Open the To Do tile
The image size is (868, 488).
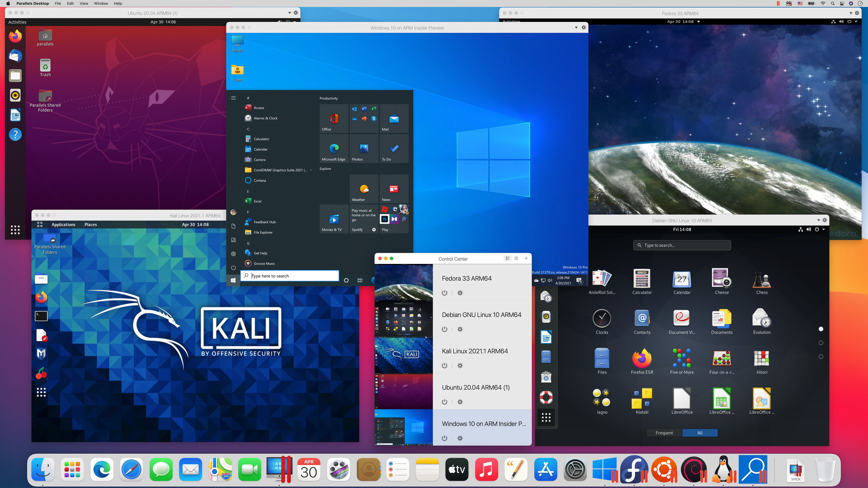pos(394,149)
